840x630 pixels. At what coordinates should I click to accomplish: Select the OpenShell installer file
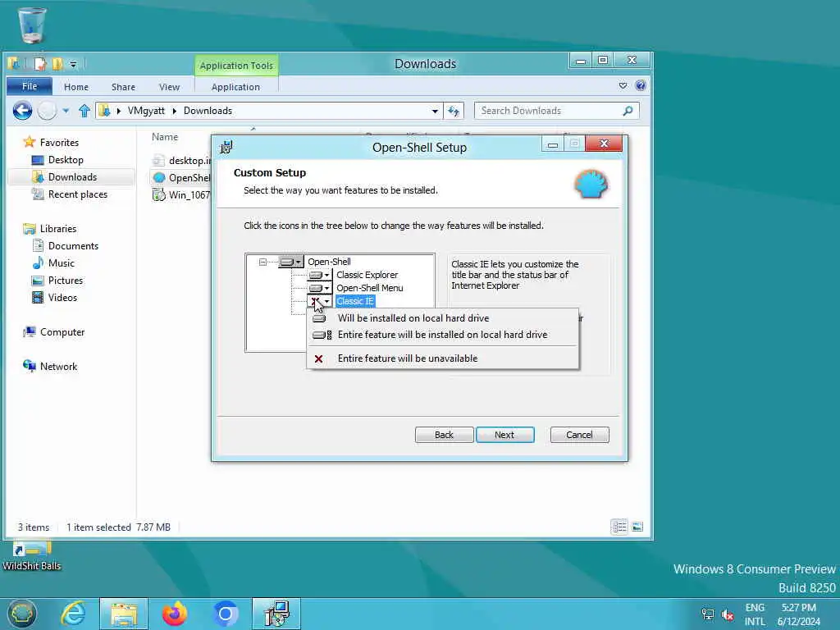coord(181,178)
